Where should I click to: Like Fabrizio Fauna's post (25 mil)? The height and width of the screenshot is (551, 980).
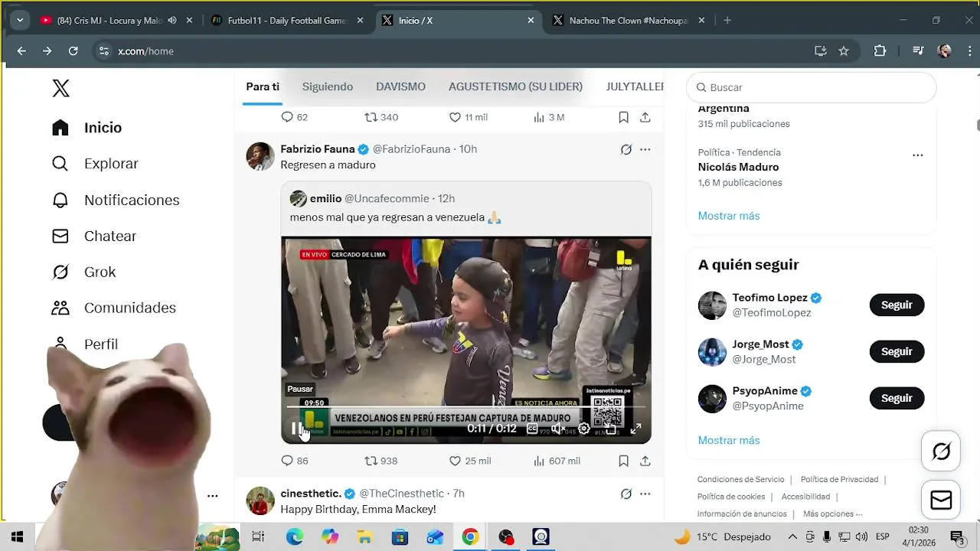point(469,461)
